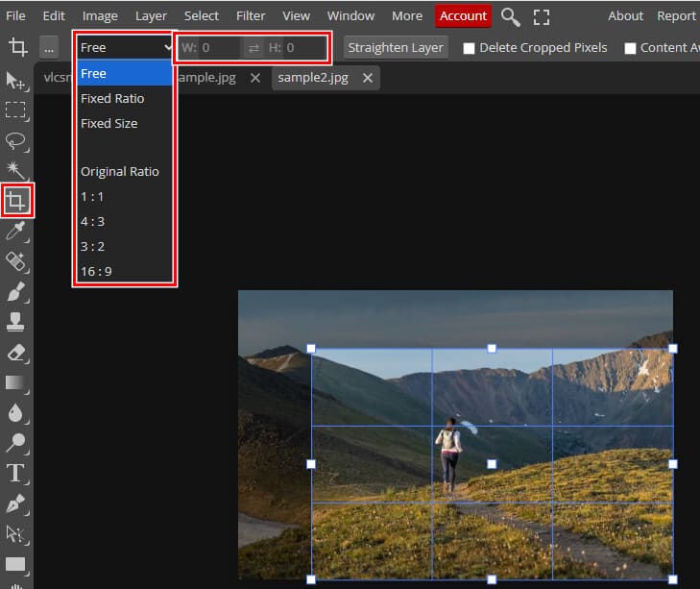Viewport: 700px width, 589px height.
Task: Toggle fullscreen mode icon
Action: click(542, 17)
